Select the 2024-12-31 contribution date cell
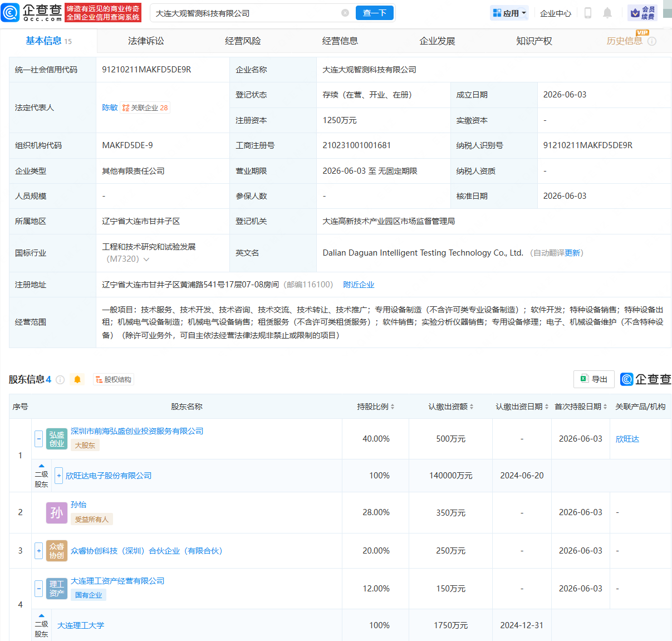 522,625
